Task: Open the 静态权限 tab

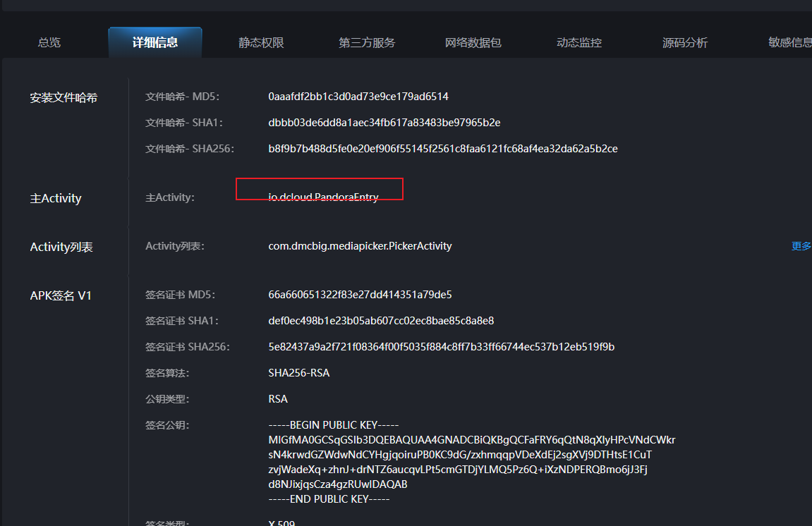Action: (x=261, y=43)
